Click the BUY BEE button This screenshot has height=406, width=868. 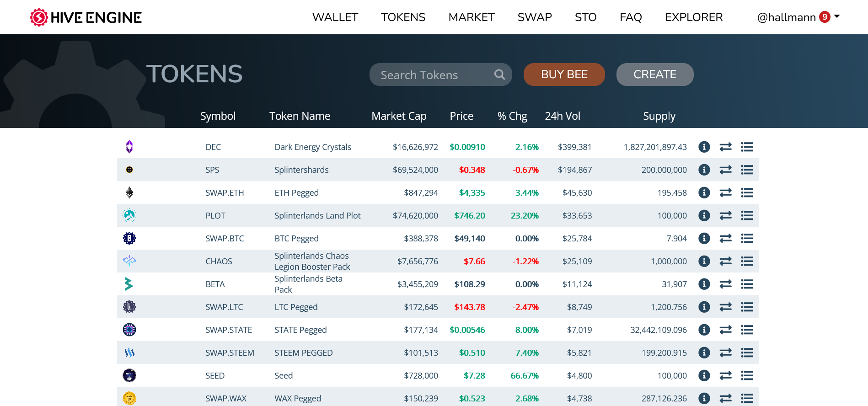coord(564,75)
